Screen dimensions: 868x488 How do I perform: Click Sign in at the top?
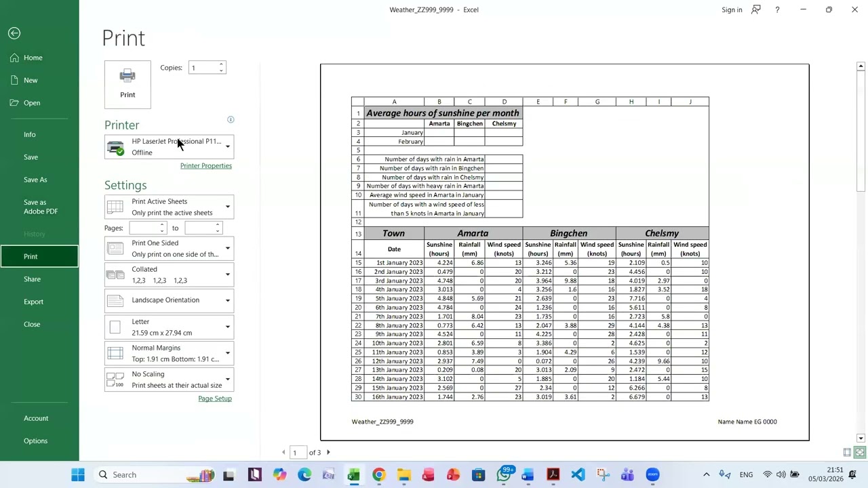coord(732,9)
